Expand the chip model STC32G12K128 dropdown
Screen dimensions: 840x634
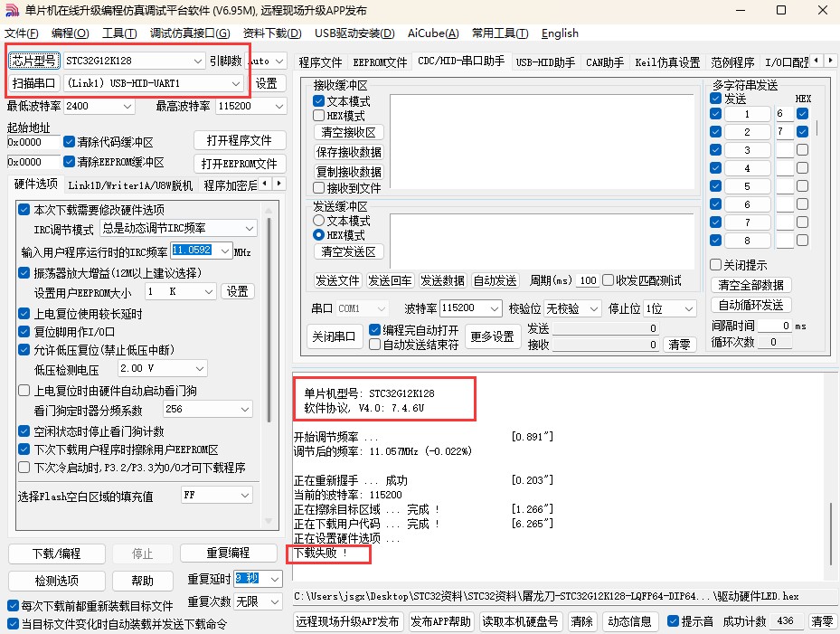(198, 62)
